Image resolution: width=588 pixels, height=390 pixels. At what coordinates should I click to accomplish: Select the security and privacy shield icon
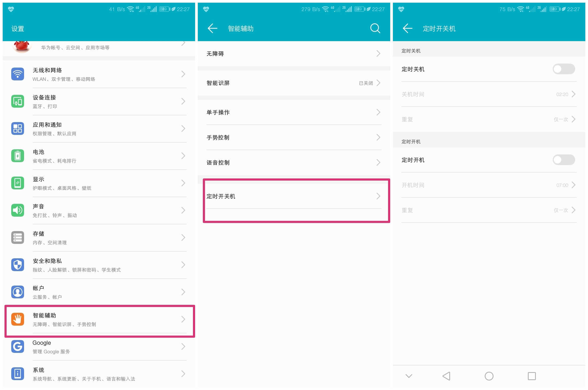click(x=17, y=265)
